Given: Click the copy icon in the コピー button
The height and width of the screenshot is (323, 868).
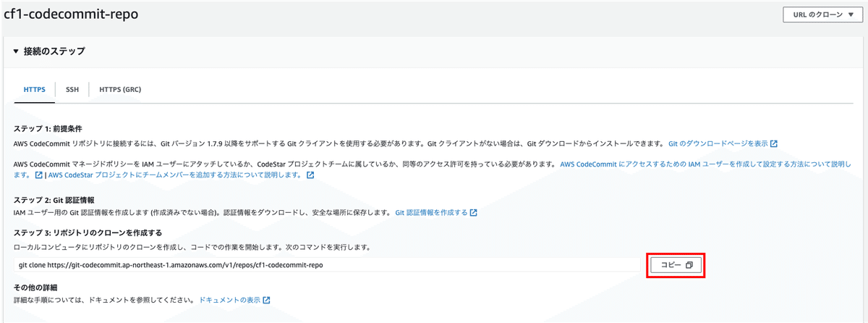Looking at the screenshot, I should pyautogui.click(x=689, y=265).
